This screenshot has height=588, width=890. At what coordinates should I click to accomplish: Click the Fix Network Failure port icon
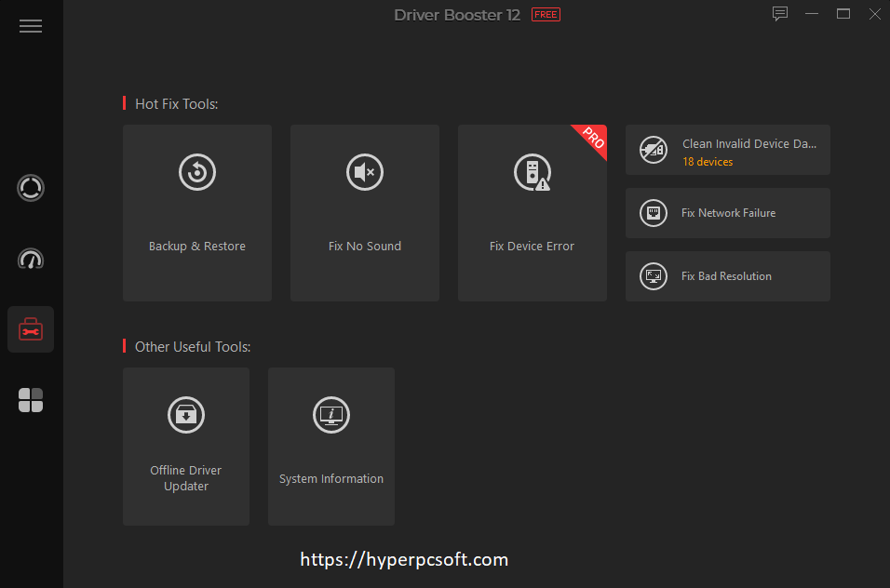(x=654, y=213)
